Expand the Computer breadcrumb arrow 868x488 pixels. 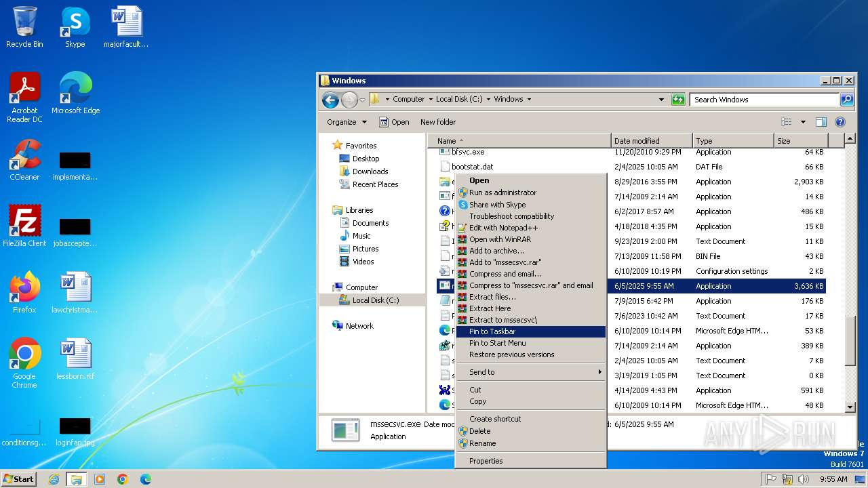430,99
